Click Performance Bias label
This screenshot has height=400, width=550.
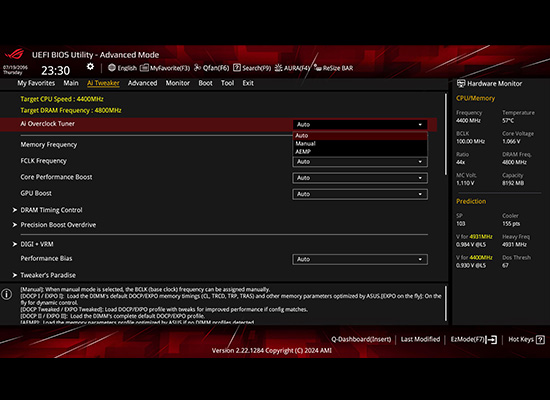46,258
